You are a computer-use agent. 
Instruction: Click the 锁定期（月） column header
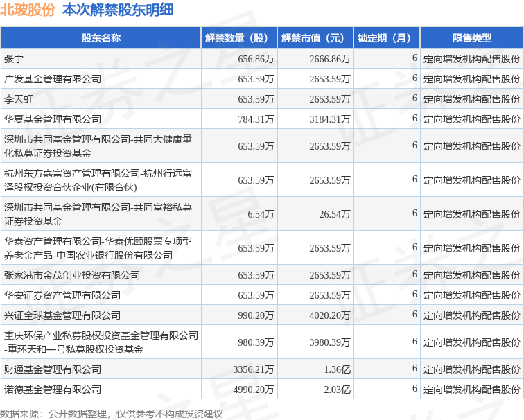point(387,38)
